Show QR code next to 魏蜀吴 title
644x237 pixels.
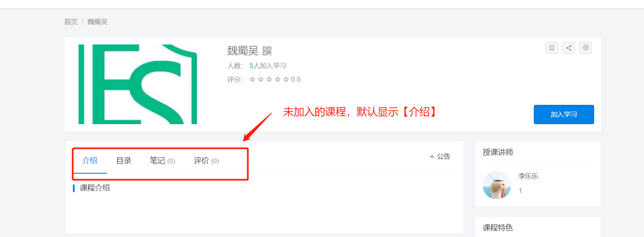(x=267, y=51)
